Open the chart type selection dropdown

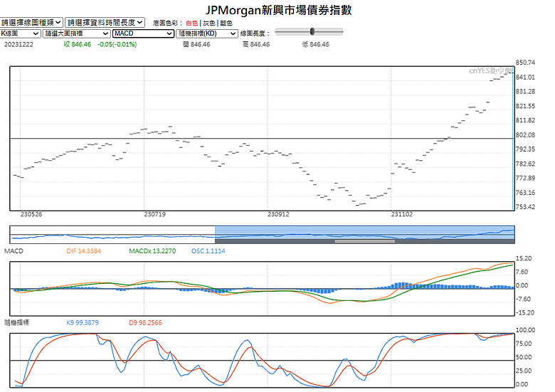(31, 23)
